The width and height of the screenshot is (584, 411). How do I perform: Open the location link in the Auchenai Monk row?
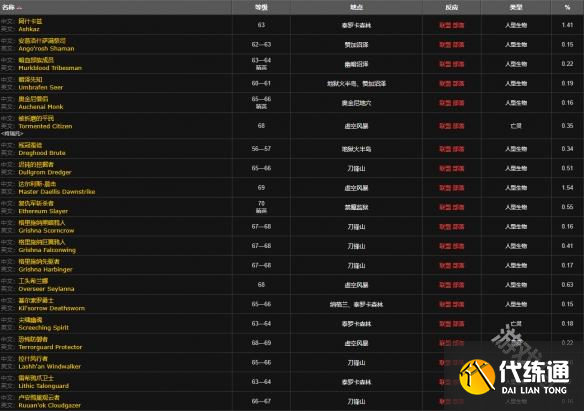[356, 103]
